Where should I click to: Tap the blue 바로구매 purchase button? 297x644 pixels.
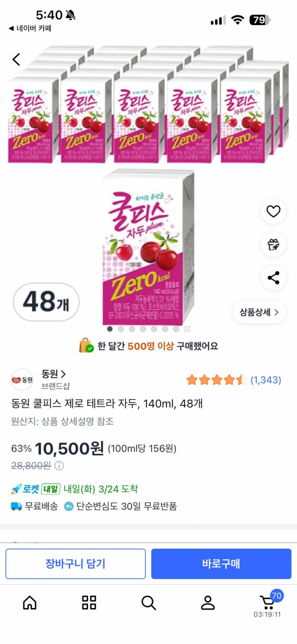[221, 564]
